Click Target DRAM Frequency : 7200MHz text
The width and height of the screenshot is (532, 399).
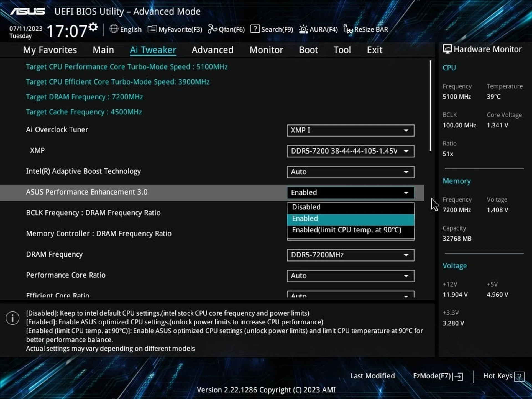85,97
